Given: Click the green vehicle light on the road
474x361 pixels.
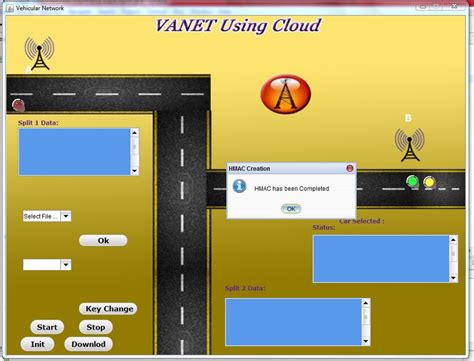Looking at the screenshot, I should (x=412, y=182).
